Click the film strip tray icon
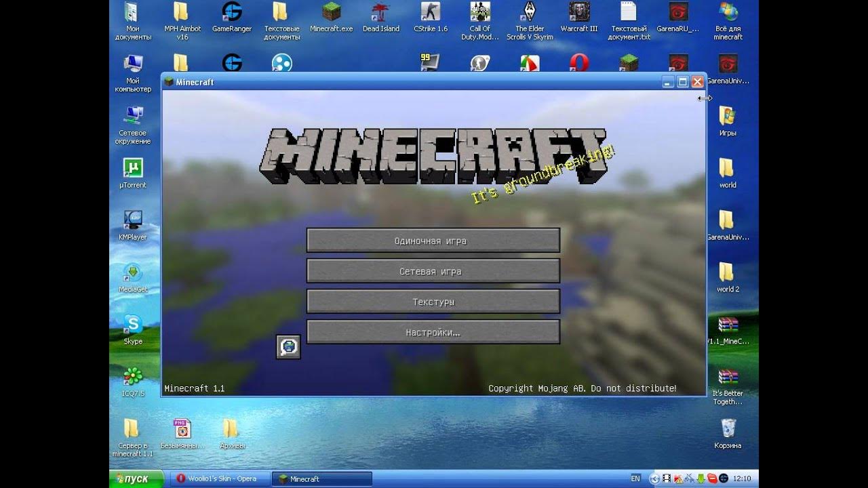 [666, 479]
